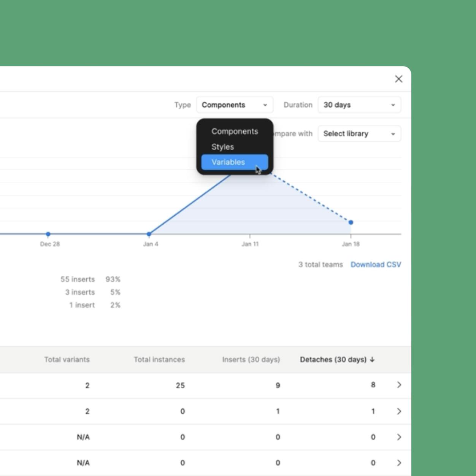This screenshot has width=476, height=476.
Task: Open the Select library dropdown
Action: pyautogui.click(x=359, y=133)
